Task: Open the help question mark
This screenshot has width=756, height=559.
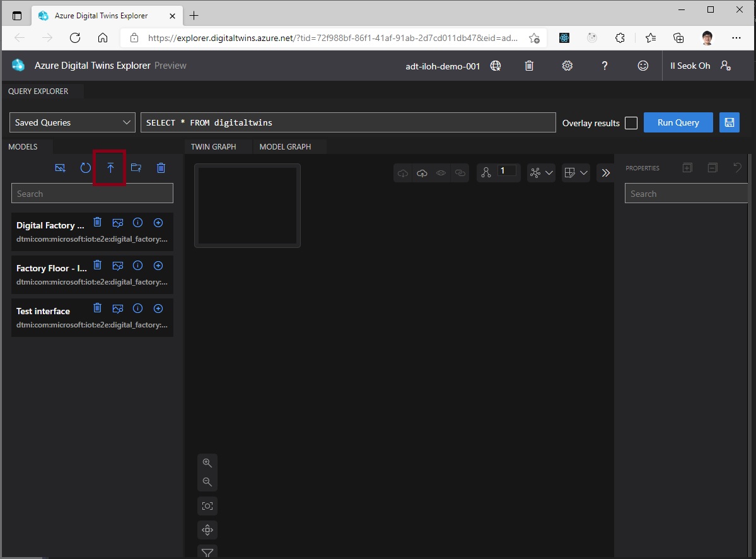Action: [x=605, y=66]
